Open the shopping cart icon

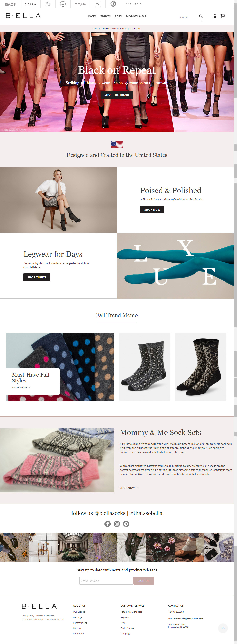(223, 16)
